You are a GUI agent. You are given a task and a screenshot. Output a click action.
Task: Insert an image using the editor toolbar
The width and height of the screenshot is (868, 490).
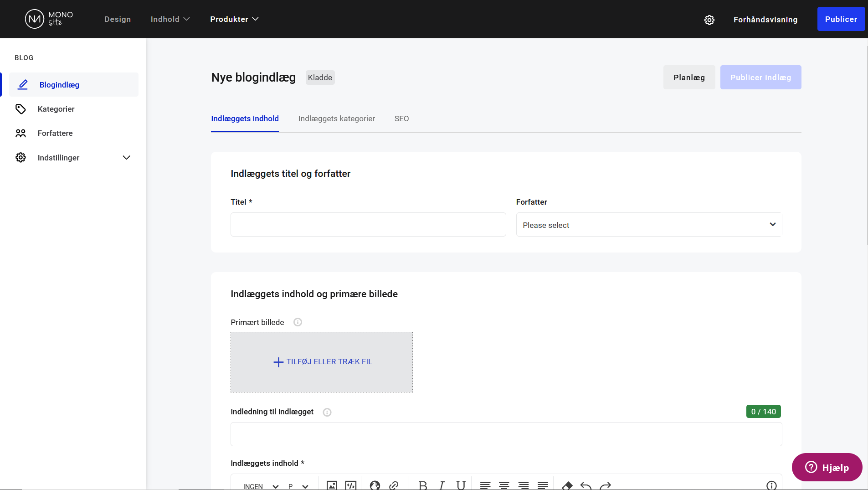click(332, 485)
